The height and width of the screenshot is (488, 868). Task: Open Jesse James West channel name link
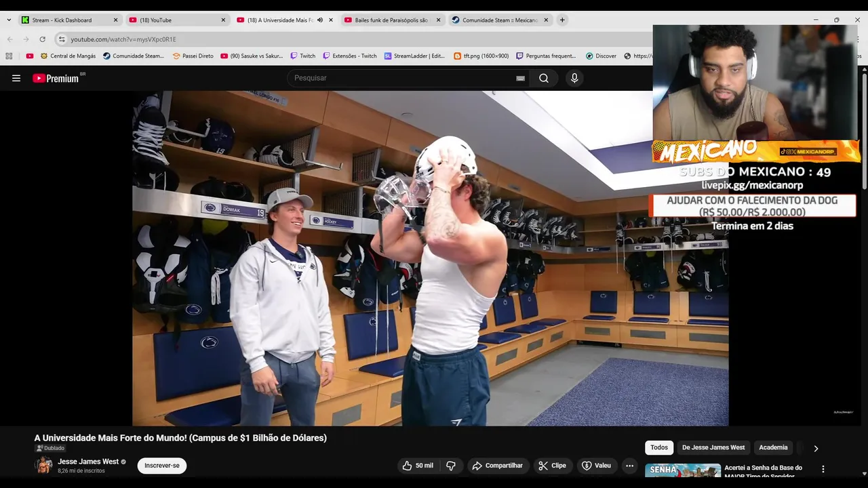point(88,462)
